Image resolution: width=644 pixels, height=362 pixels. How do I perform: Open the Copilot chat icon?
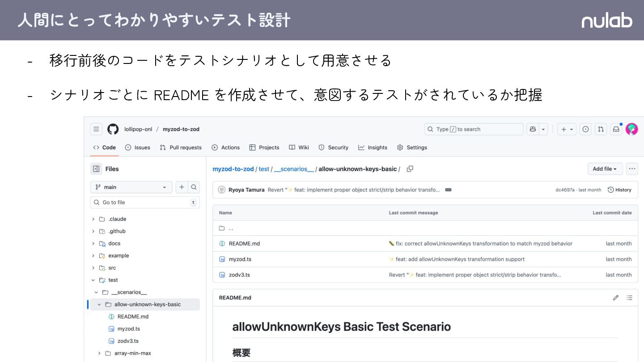click(x=533, y=129)
